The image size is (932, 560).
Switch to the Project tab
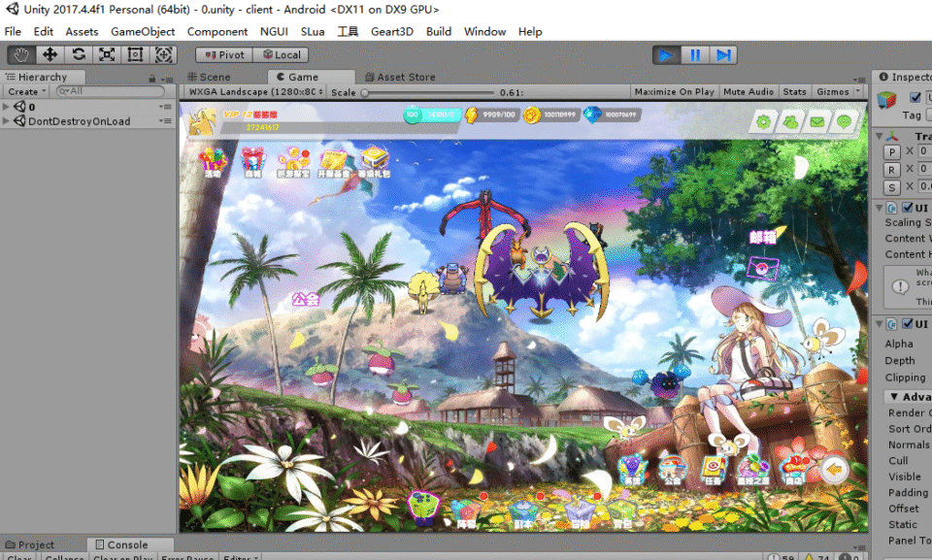tap(30, 544)
